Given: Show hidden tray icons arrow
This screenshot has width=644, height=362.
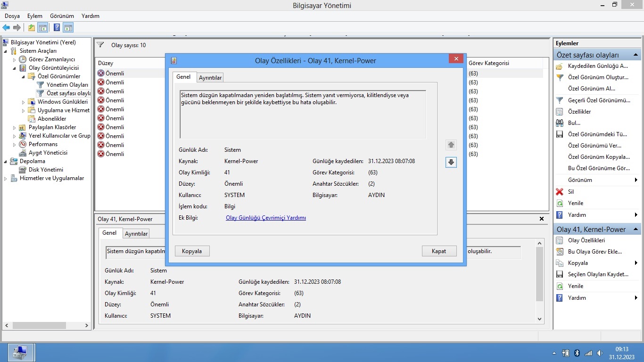Looking at the screenshot, I should [554, 353].
